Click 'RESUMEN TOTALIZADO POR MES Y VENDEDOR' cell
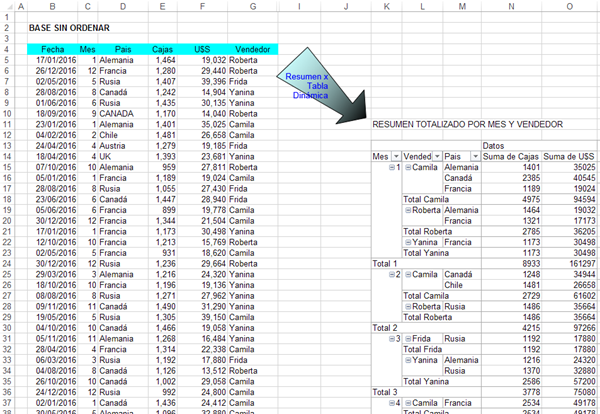Viewport: 600px width, 414px height. [468, 124]
